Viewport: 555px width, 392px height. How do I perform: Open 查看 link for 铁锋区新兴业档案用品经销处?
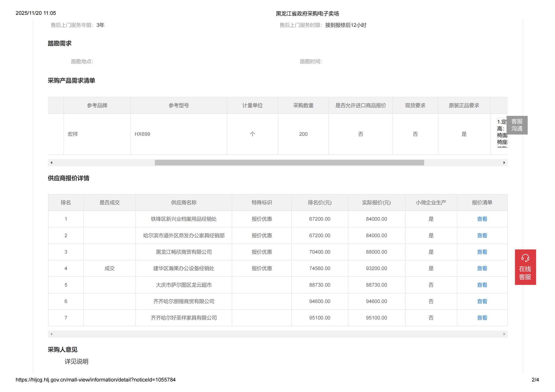coord(482,219)
